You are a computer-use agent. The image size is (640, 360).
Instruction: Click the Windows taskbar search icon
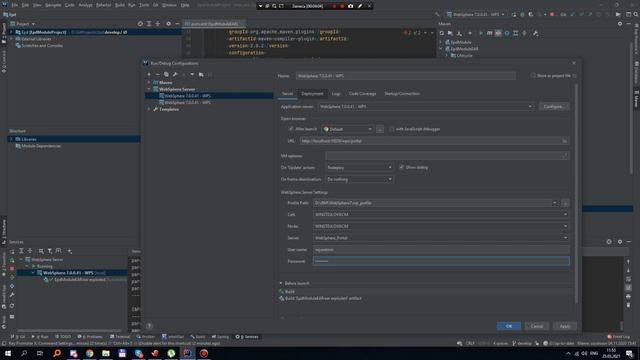(x=24, y=353)
